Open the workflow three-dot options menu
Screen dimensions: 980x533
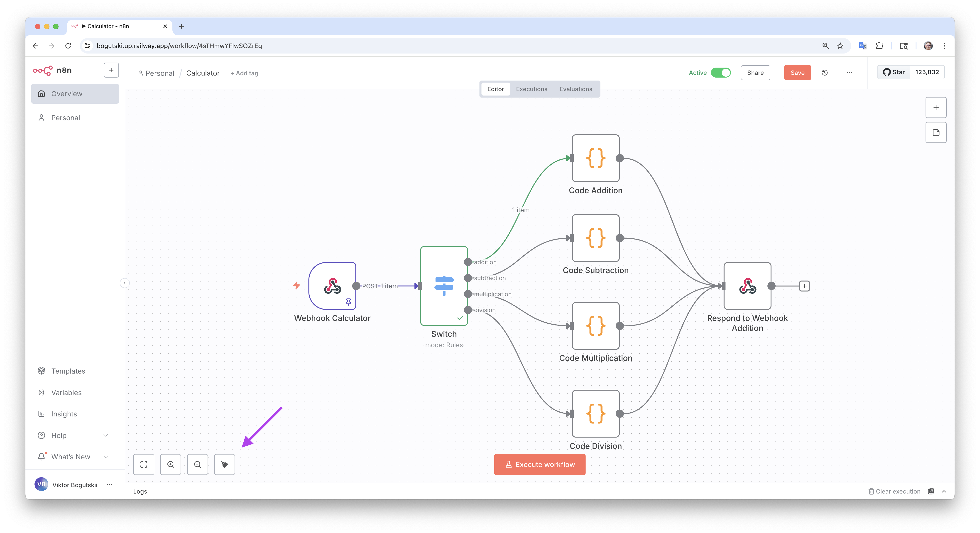[x=849, y=73]
